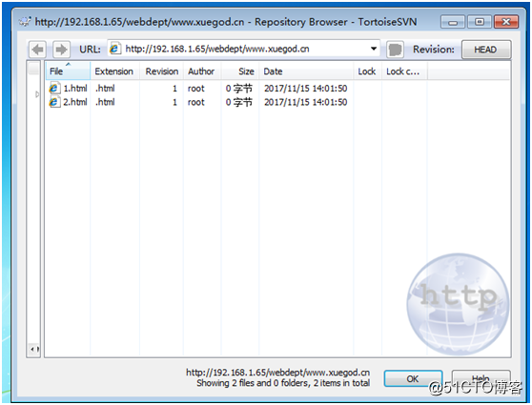This screenshot has height=405, width=532.
Task: Select the 1.html file icon
Action: click(54, 89)
